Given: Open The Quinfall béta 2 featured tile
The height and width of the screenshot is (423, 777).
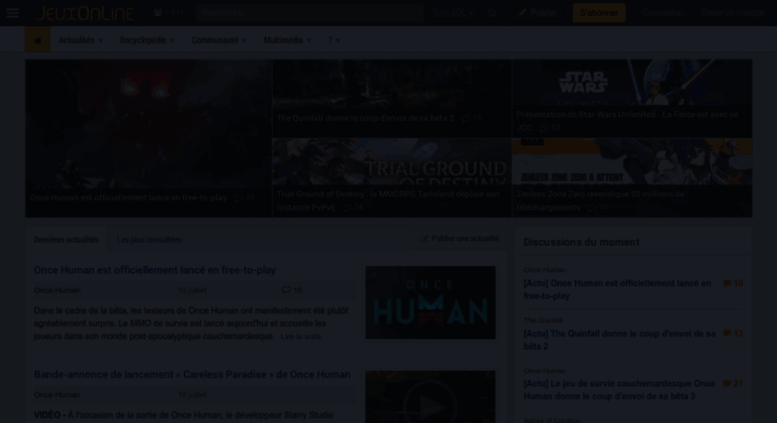Looking at the screenshot, I should [391, 99].
